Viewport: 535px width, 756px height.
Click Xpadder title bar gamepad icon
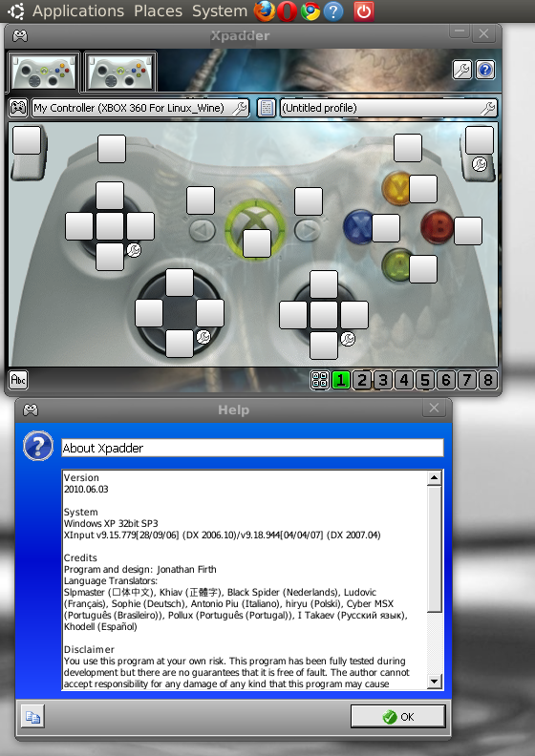pos(20,35)
